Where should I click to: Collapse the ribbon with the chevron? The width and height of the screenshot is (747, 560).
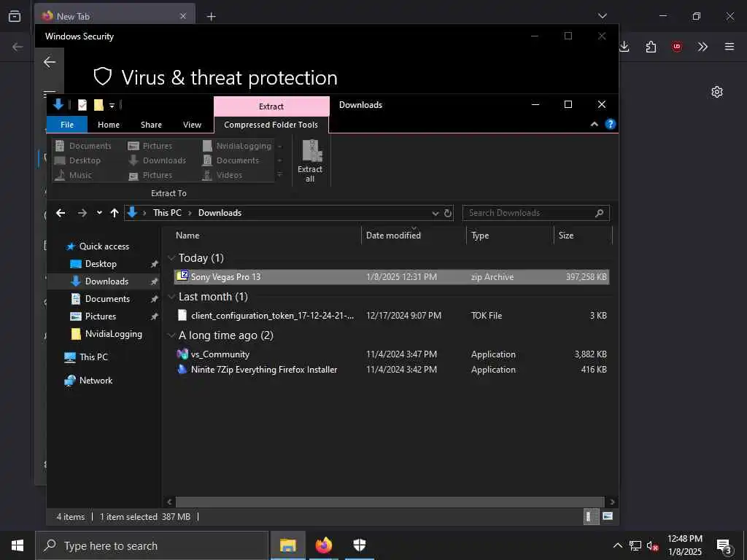[595, 124]
